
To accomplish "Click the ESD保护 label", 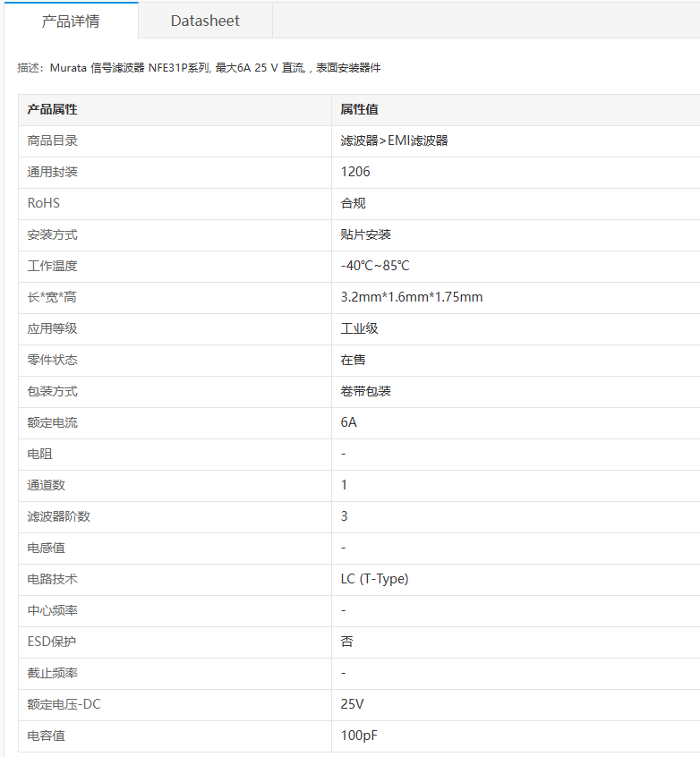I will click(x=52, y=642).
